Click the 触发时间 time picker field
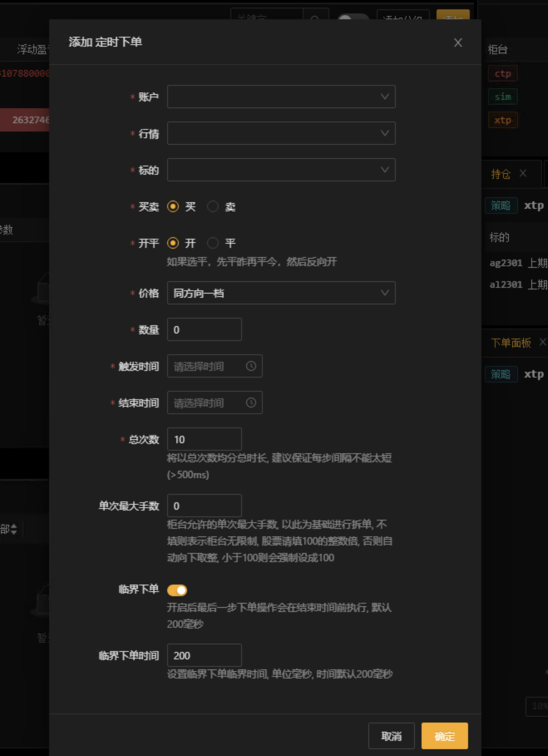 click(215, 366)
